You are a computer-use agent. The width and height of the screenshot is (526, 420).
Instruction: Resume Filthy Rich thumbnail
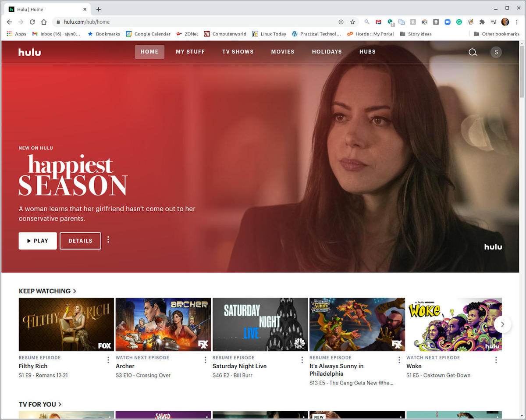pyautogui.click(x=66, y=324)
